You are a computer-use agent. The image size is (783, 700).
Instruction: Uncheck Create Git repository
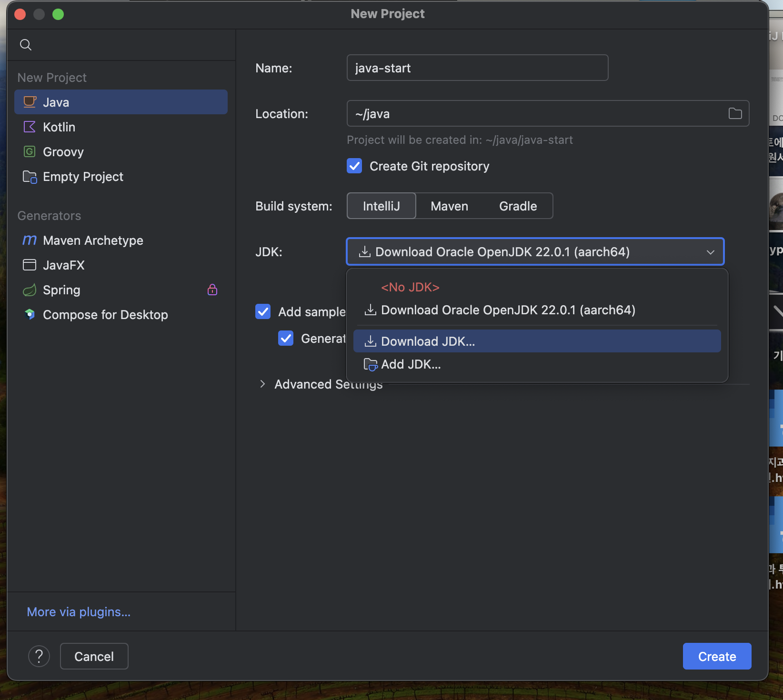tap(354, 166)
